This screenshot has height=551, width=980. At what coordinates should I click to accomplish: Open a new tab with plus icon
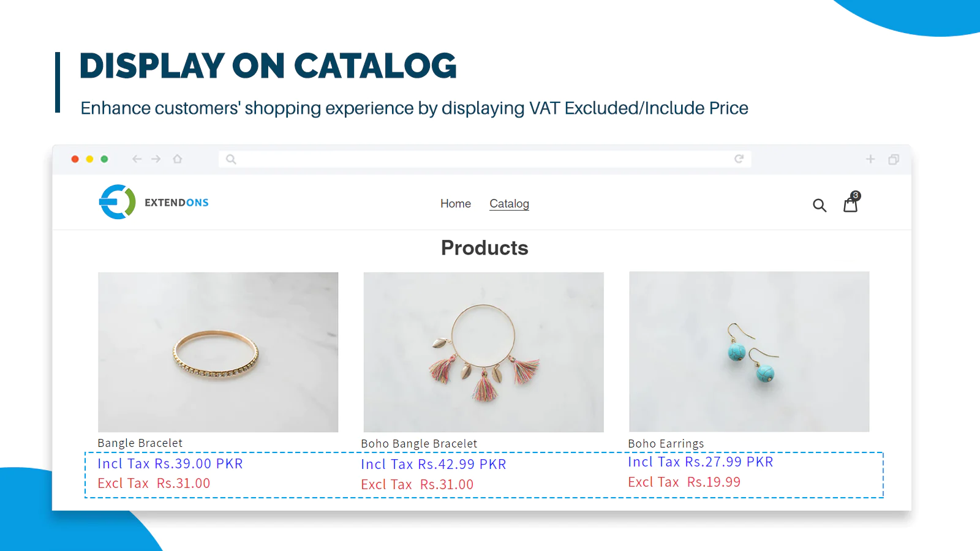[x=870, y=159]
